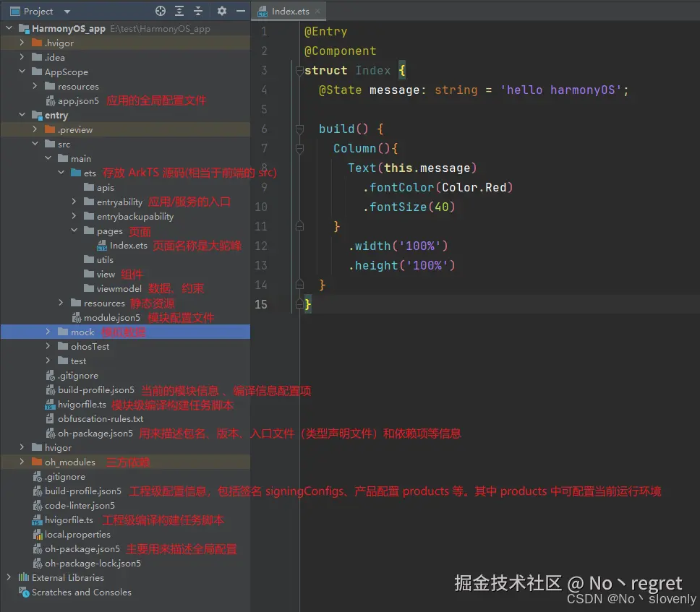Select code-linter.json5 file icon
This screenshot has height=612, width=700.
point(38,505)
